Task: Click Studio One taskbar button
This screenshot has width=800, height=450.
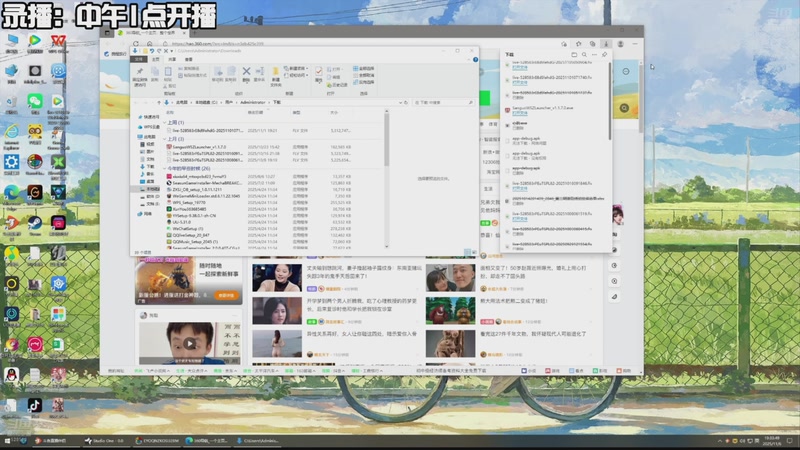Action: [105, 440]
